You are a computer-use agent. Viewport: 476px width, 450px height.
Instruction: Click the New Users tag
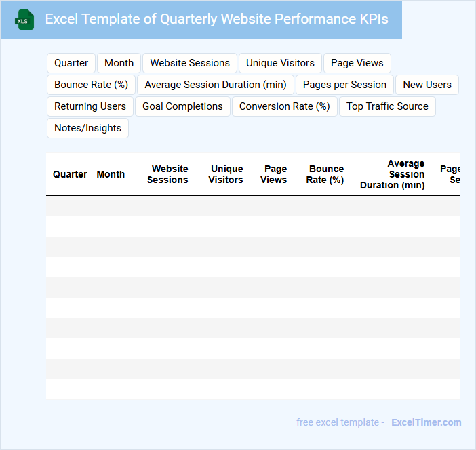tap(427, 85)
